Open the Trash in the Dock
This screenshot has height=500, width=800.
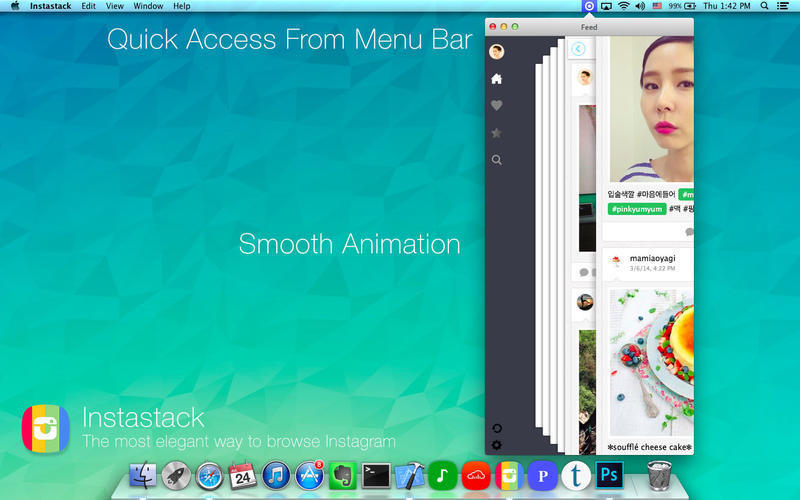pos(659,475)
